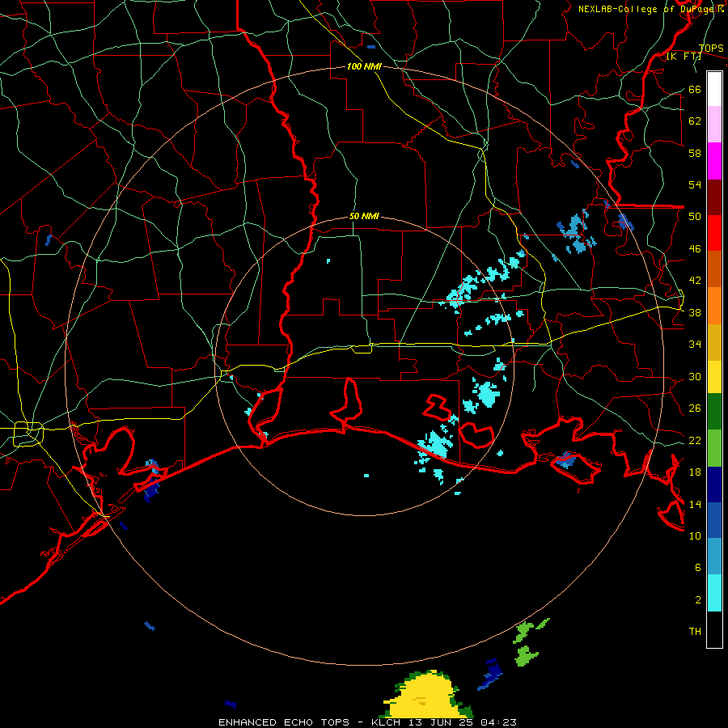Click the 14 value on the scale
The height and width of the screenshot is (728, 728).
click(695, 504)
